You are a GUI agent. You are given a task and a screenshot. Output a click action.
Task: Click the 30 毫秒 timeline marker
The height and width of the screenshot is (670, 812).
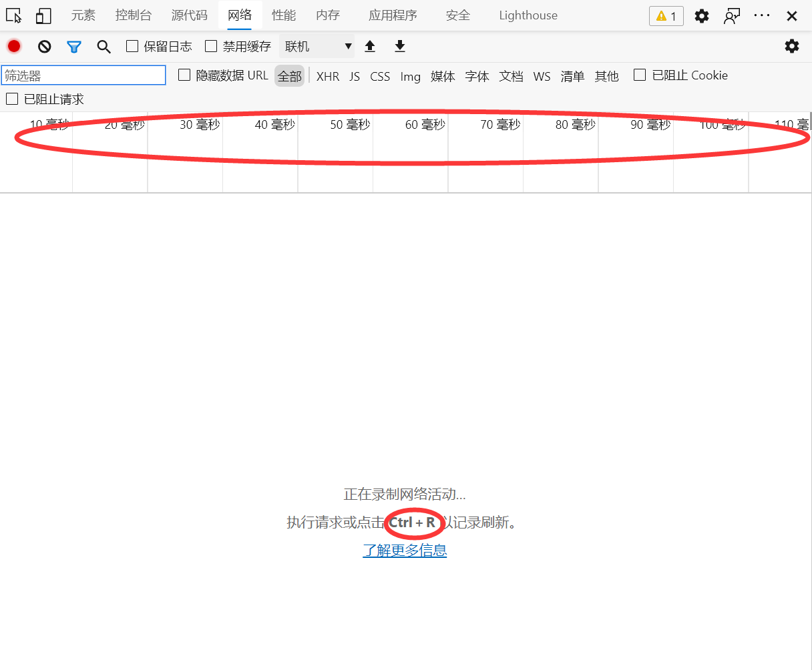point(200,125)
